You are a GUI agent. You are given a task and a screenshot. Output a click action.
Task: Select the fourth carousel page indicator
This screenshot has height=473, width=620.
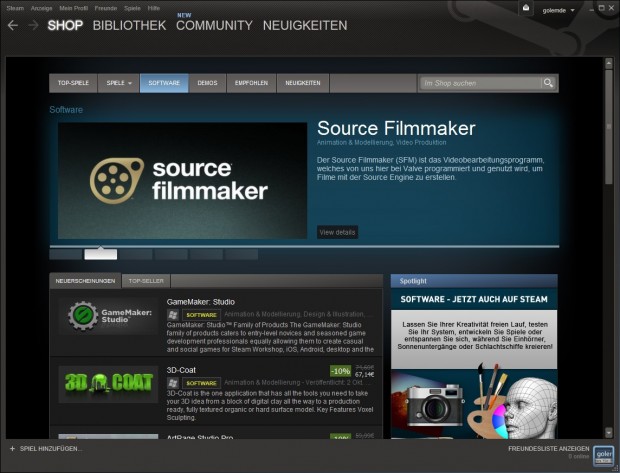171,254
